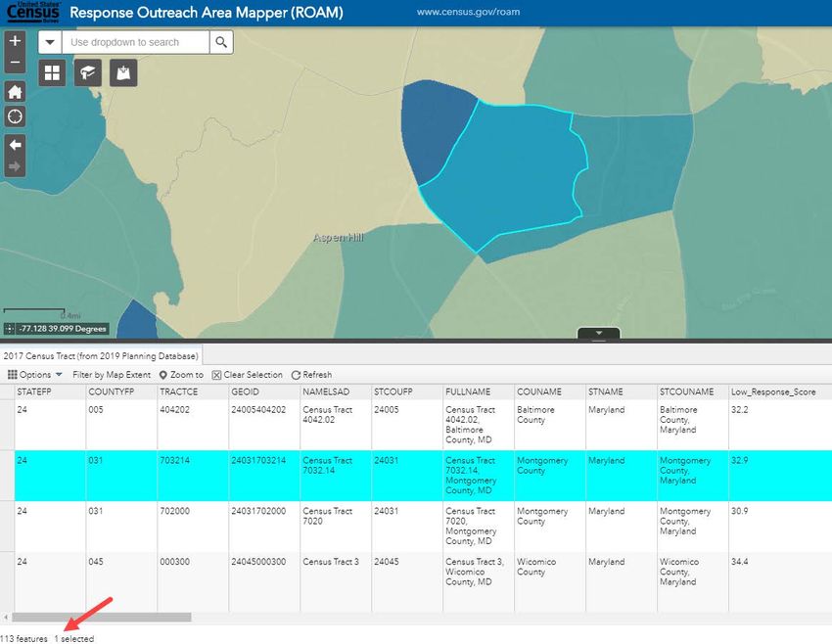Screen dimensions: 832x644
Task: Click the GEOID column header
Action: (264, 391)
